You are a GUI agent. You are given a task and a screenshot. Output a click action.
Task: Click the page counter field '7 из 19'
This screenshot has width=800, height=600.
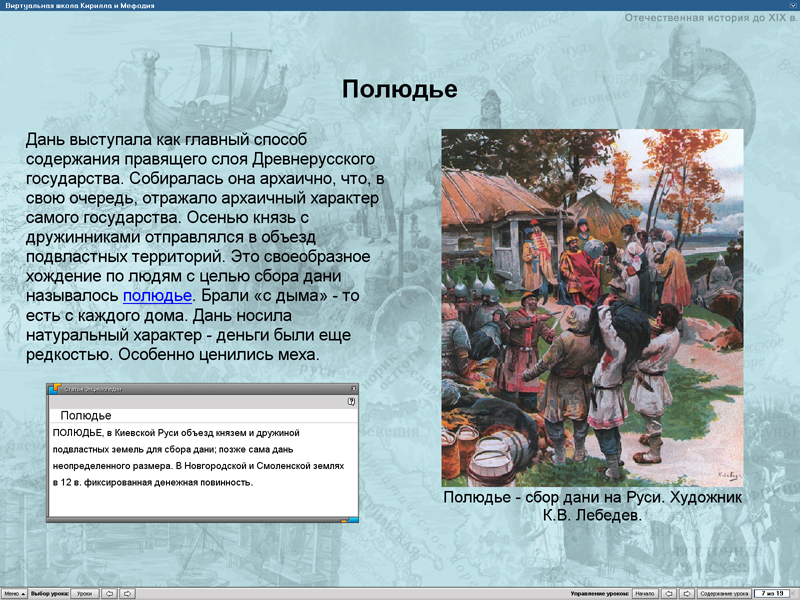(x=771, y=593)
